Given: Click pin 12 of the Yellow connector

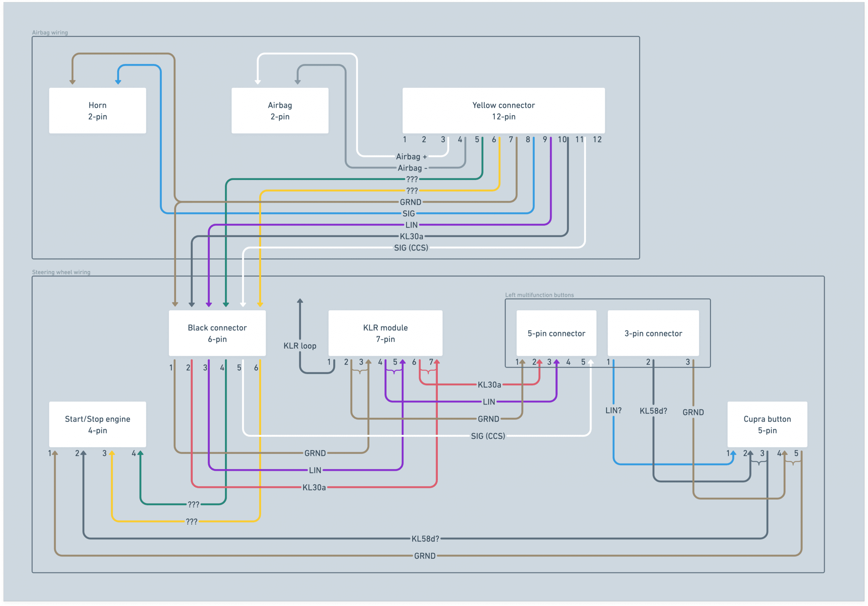Looking at the screenshot, I should pyautogui.click(x=597, y=140).
